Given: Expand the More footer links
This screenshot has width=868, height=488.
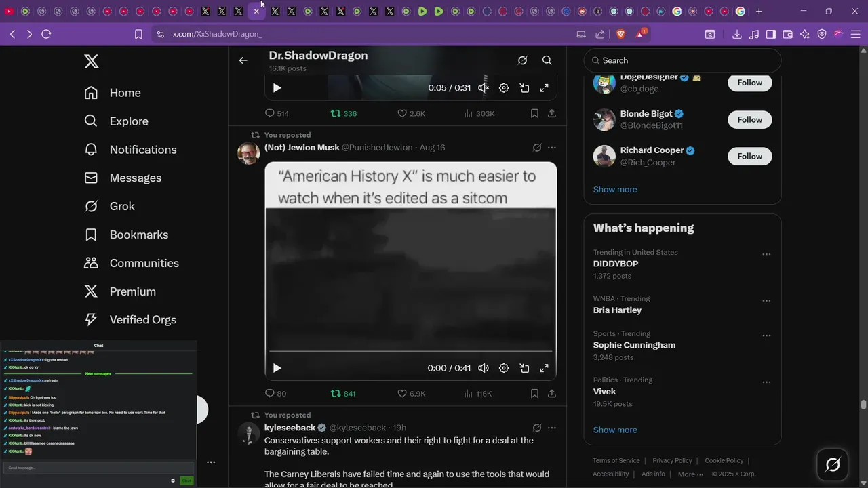Looking at the screenshot, I should pyautogui.click(x=690, y=474).
